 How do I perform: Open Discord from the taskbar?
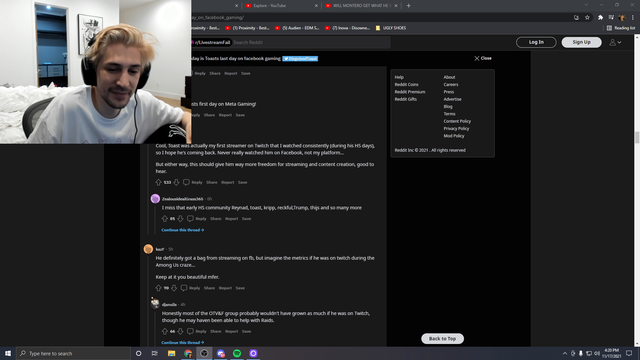221,353
